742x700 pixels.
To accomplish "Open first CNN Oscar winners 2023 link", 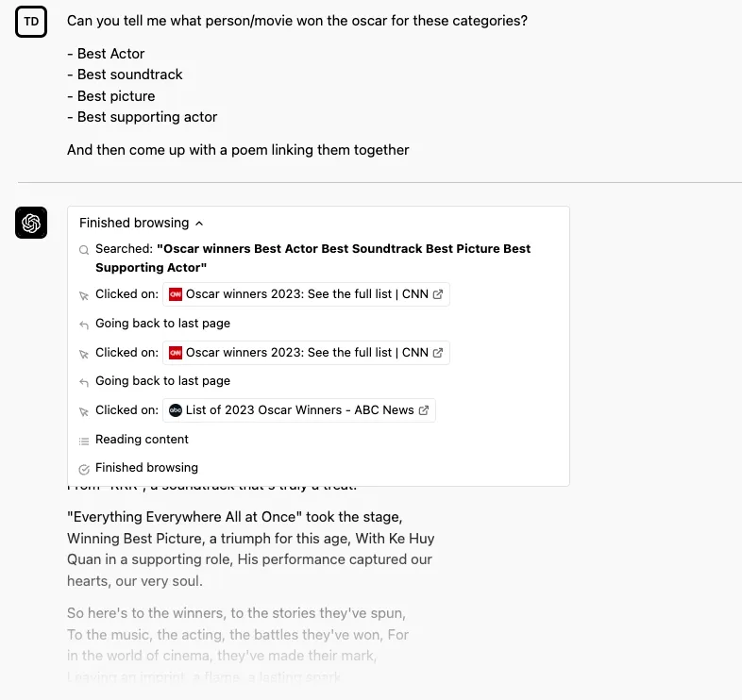I will click(x=306, y=294).
